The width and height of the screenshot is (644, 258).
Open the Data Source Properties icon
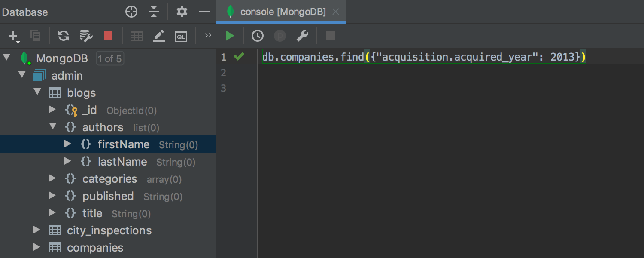(x=86, y=36)
